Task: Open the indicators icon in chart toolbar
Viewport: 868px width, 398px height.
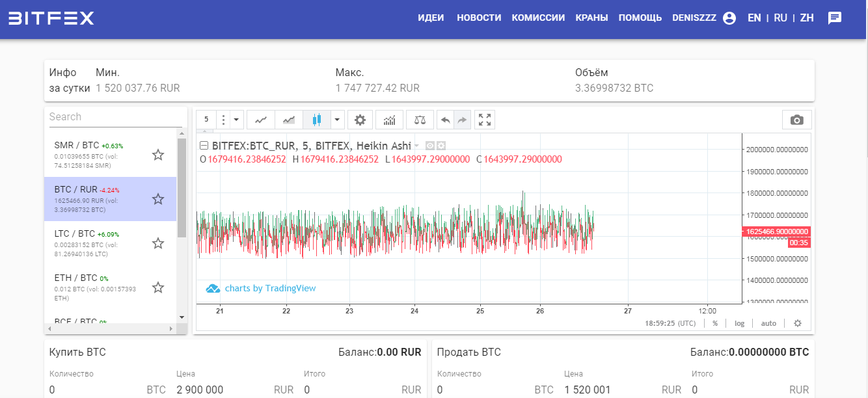Action: point(389,120)
